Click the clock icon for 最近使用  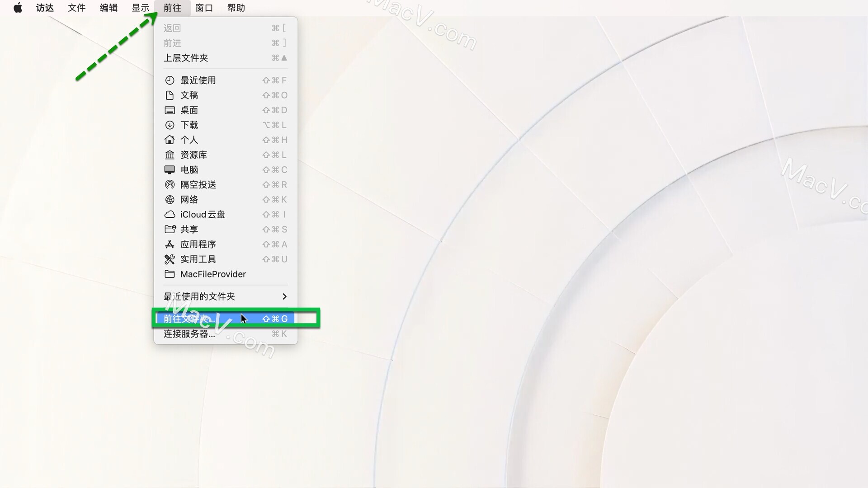tap(170, 80)
